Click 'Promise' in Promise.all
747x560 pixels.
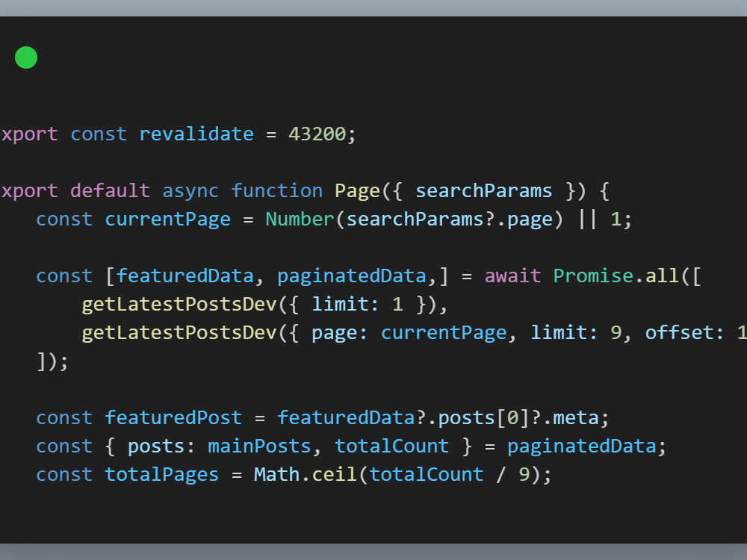pyautogui.click(x=593, y=276)
